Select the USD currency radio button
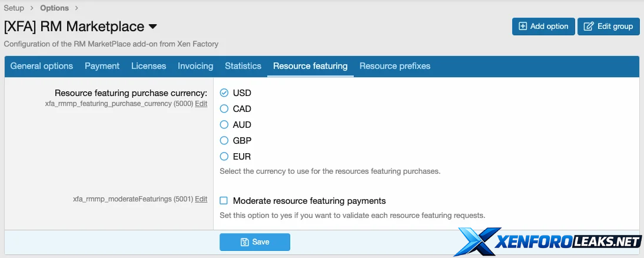644x258 pixels. point(224,93)
